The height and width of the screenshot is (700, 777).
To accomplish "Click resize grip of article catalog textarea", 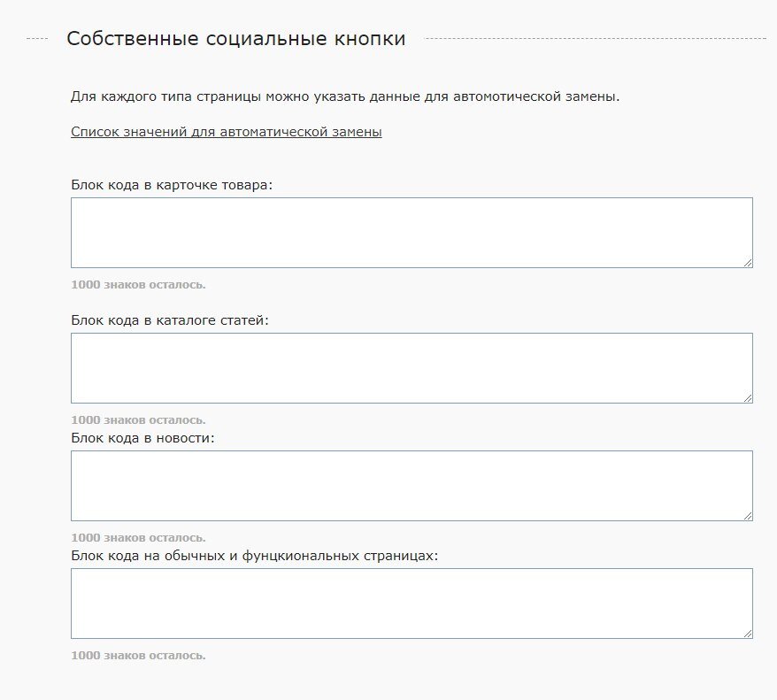I will click(748, 398).
